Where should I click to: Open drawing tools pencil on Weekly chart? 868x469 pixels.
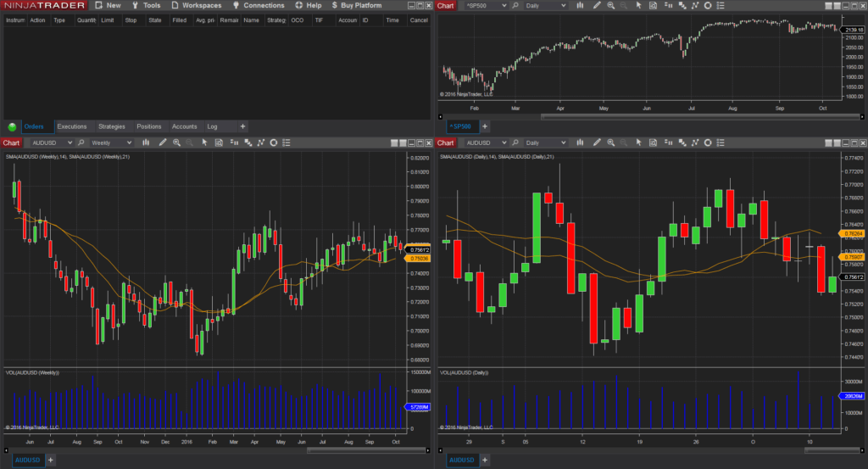[x=163, y=142]
